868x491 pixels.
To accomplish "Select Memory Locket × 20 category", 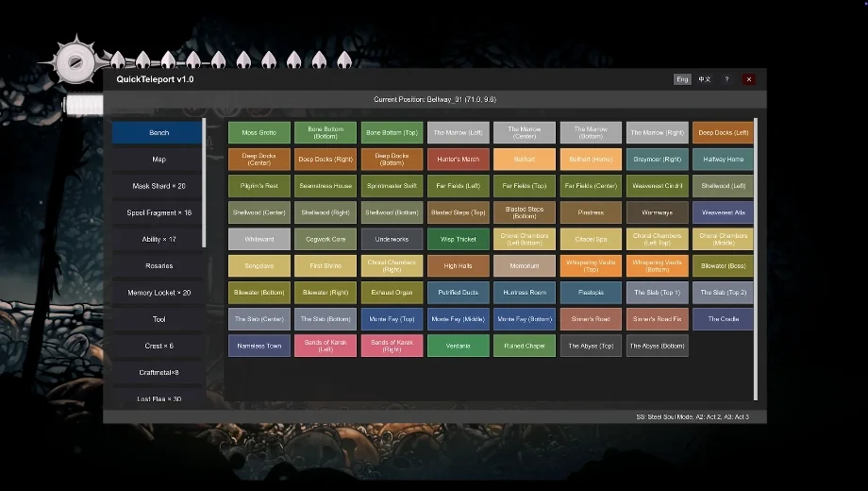I will 159,293.
